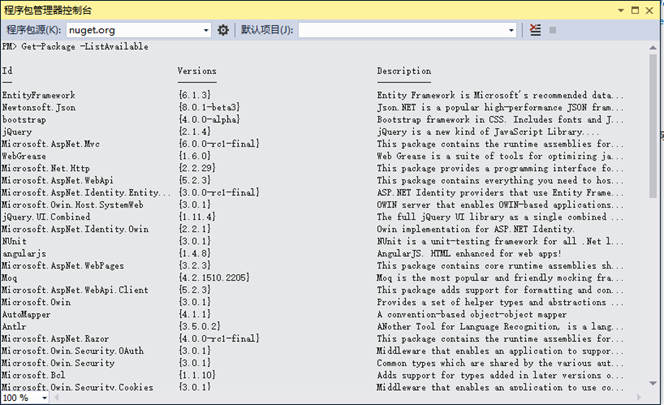Select the Microsoft.Owin.Security.OAuth package id
Viewport: 664px width, 405px height.
point(73,351)
